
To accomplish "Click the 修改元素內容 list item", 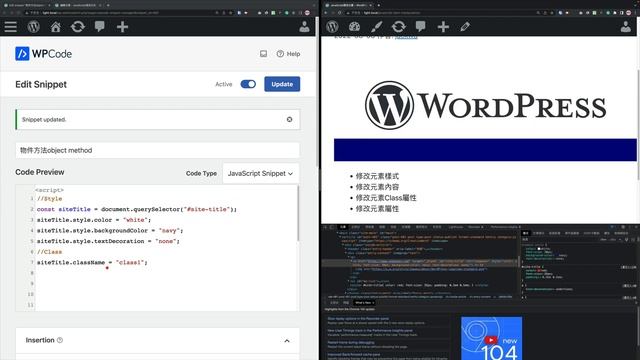I will (377, 187).
